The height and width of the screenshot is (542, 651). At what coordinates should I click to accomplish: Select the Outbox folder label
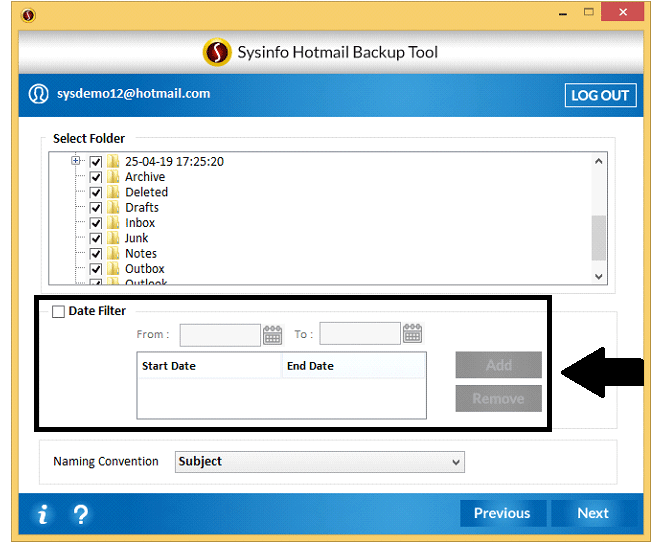pos(145,269)
